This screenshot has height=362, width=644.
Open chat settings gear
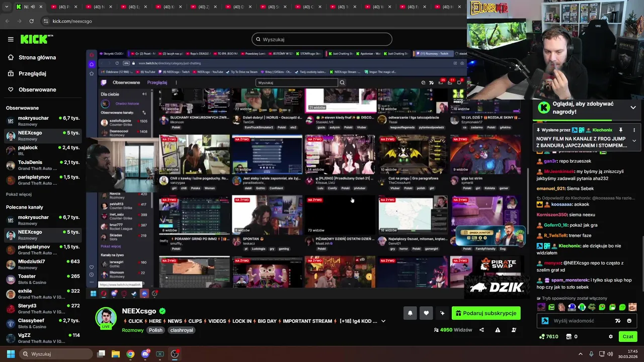click(611, 336)
